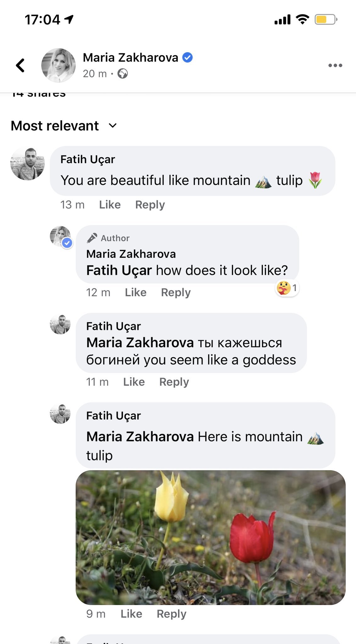
Task: Tap the back arrow icon
Action: click(x=20, y=65)
